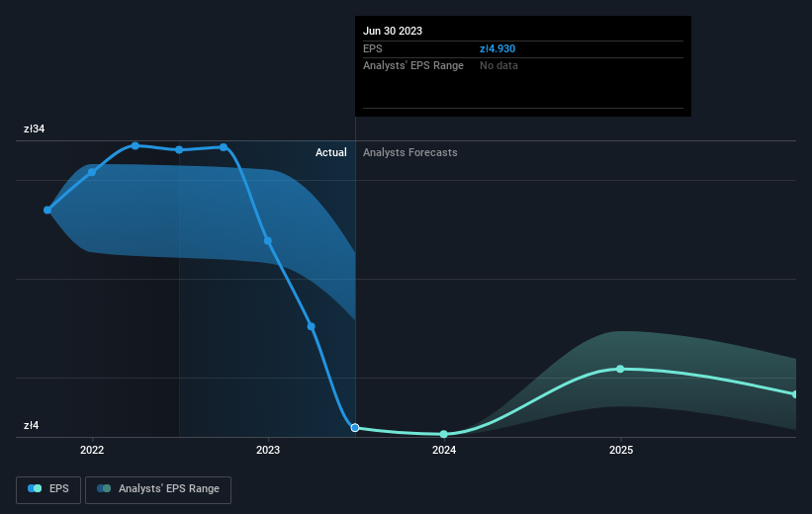
Task: Select the 2024 forecast EPS data point
Action: click(x=444, y=434)
